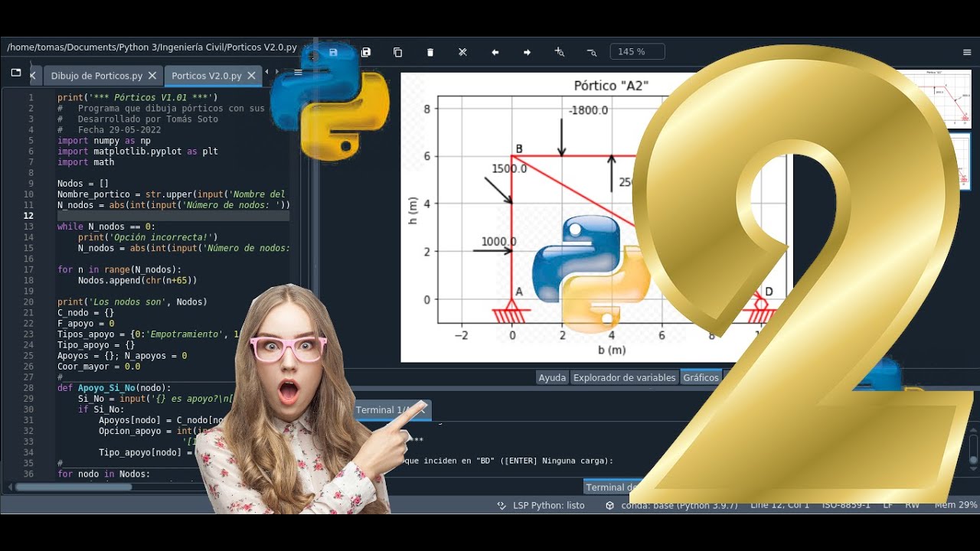Close the Dibujo de Porticos.py tab
Image resolution: width=980 pixels, height=551 pixels.
(x=152, y=76)
